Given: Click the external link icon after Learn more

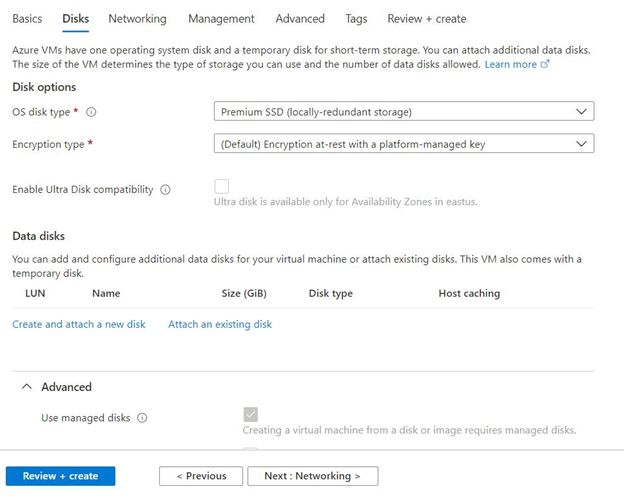Looking at the screenshot, I should point(545,64).
